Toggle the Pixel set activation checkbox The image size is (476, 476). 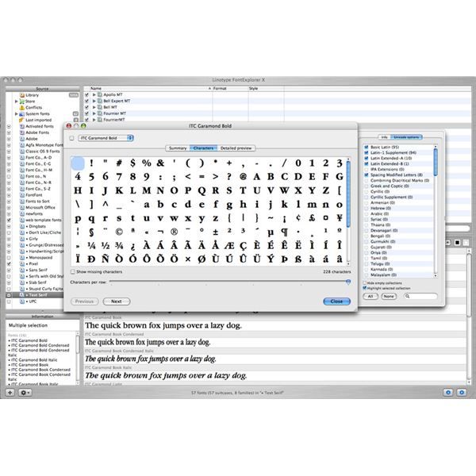click(x=9, y=264)
